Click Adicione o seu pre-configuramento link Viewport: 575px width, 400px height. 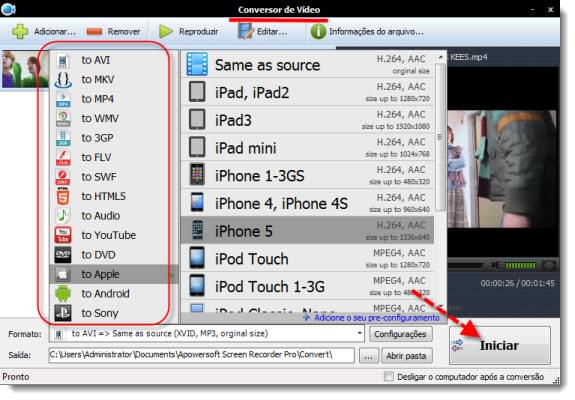[377, 318]
